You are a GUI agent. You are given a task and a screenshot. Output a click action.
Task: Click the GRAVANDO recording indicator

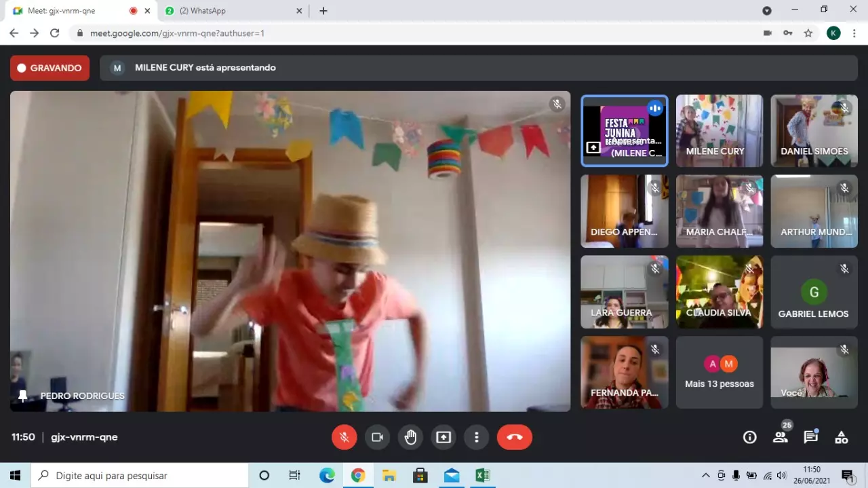pyautogui.click(x=50, y=68)
